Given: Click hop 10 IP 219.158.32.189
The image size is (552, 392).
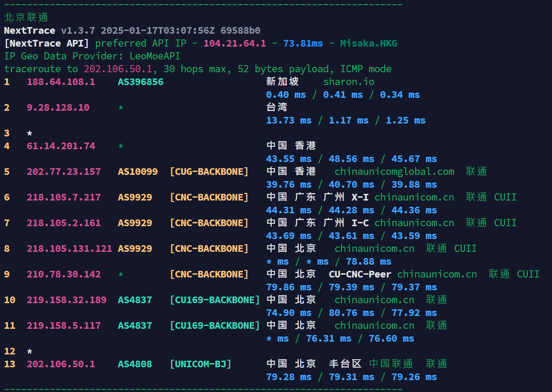Looking at the screenshot, I should tap(67, 300).
